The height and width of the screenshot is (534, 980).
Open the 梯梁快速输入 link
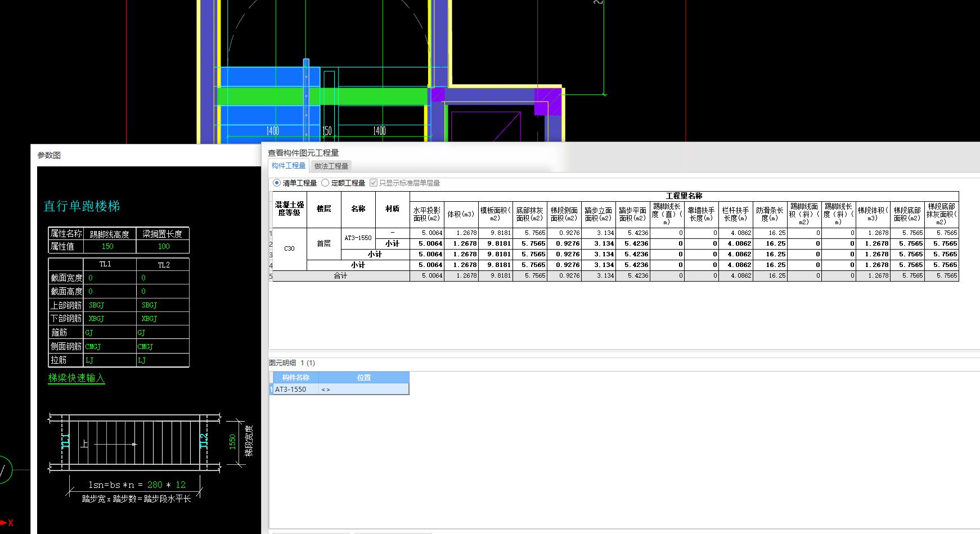(77, 378)
